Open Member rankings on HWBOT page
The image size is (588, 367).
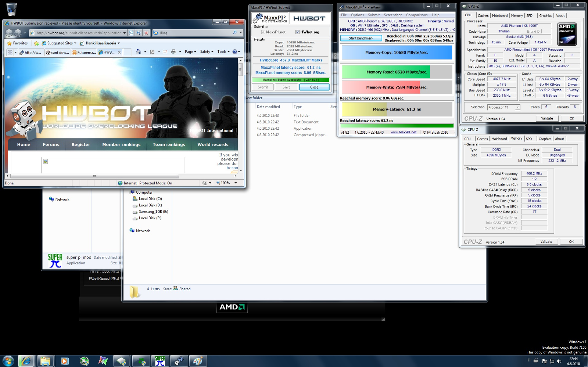[121, 145]
